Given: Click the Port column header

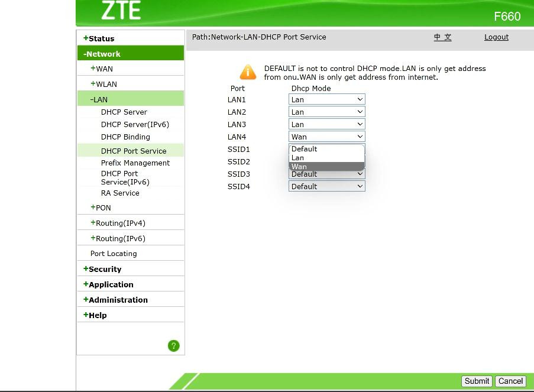Looking at the screenshot, I should point(237,88).
